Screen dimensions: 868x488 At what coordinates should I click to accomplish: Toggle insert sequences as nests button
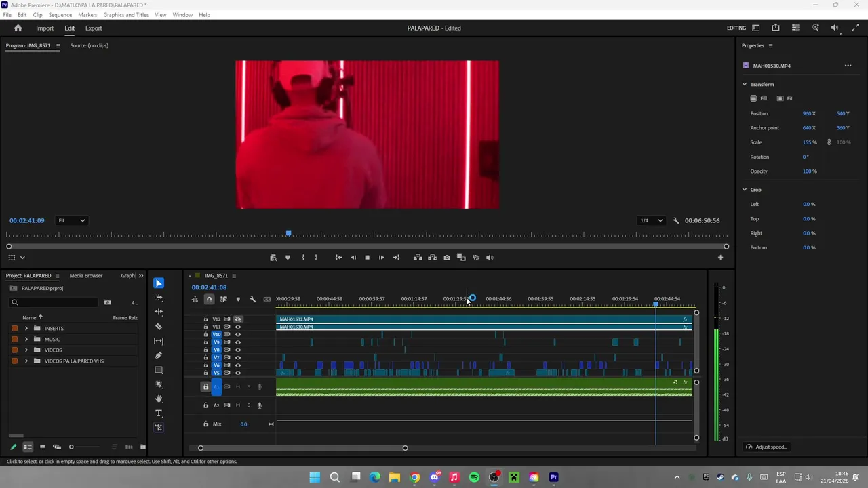[x=195, y=299]
